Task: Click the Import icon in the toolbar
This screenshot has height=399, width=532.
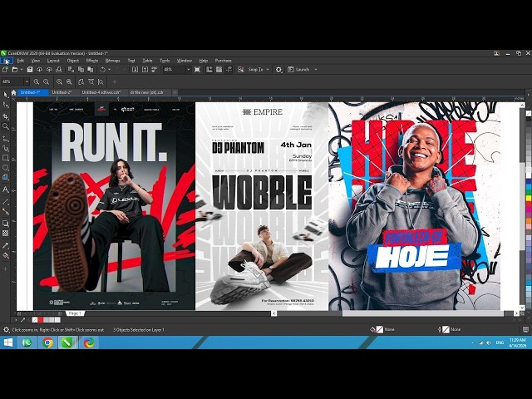Action: coord(135,70)
